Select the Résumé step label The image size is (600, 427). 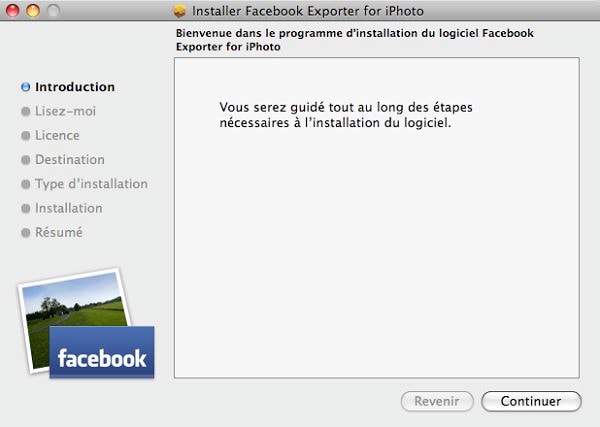(59, 232)
